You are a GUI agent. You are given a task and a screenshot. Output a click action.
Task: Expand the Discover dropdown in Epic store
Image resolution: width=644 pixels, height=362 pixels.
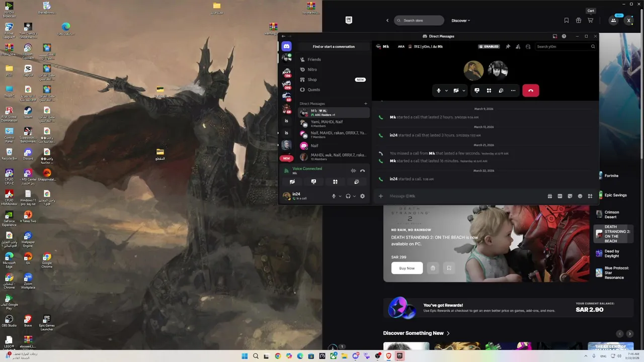[461, 21]
